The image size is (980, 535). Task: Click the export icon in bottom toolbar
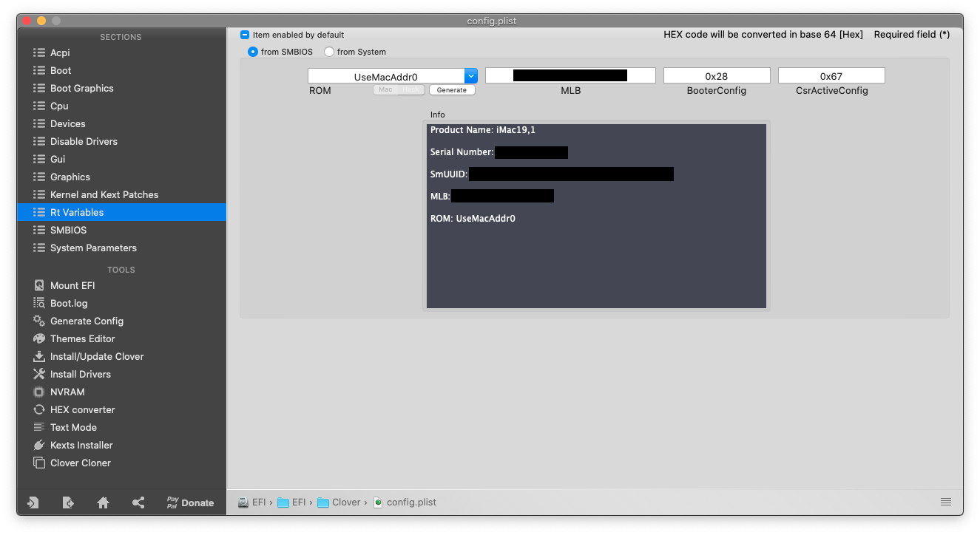pyautogui.click(x=68, y=502)
